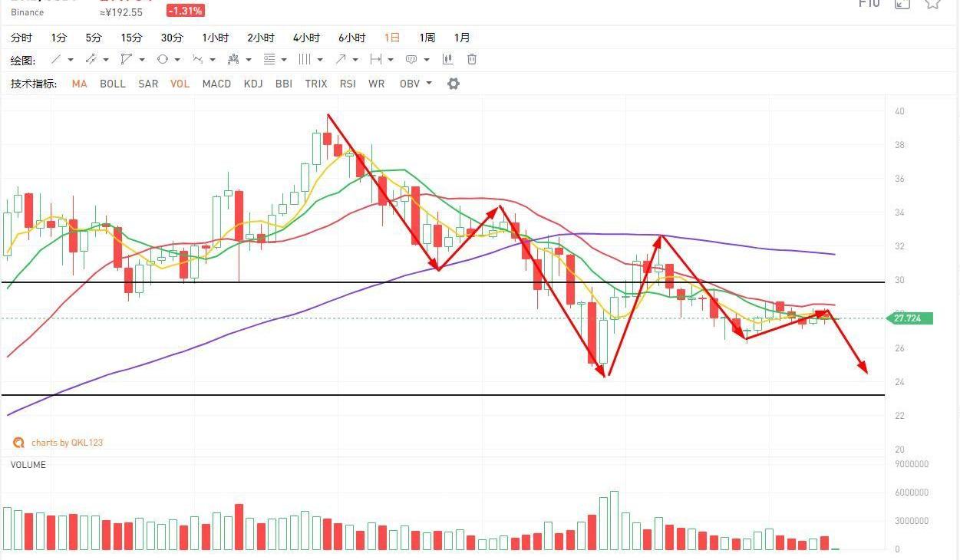The image size is (960, 560).
Task: Click the star icon to favorite
Action: (932, 4)
